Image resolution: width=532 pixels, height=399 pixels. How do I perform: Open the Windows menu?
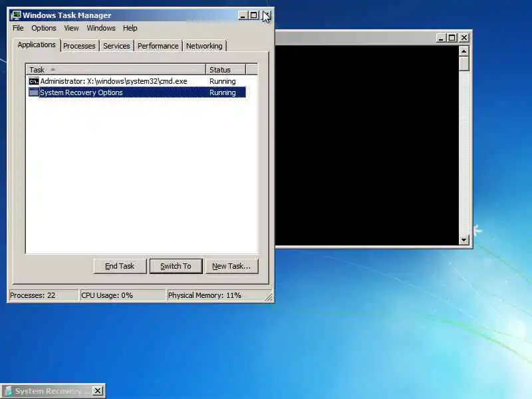click(101, 28)
